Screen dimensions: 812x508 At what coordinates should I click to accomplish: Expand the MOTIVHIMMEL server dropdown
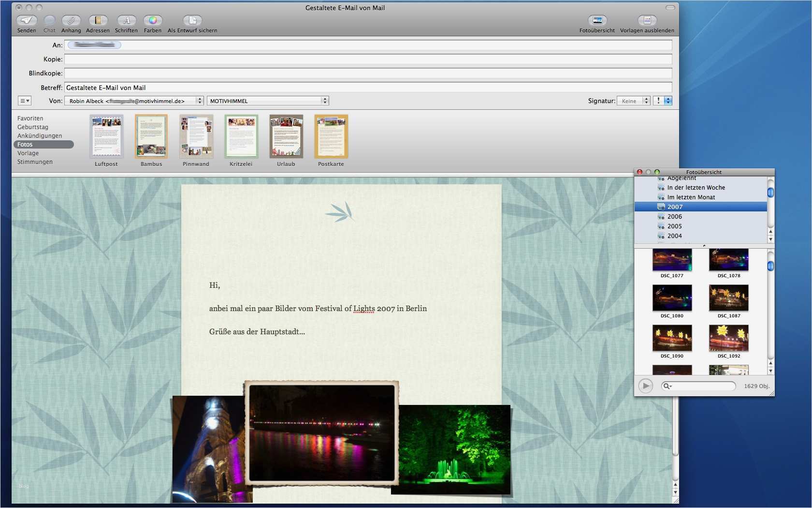[268, 101]
